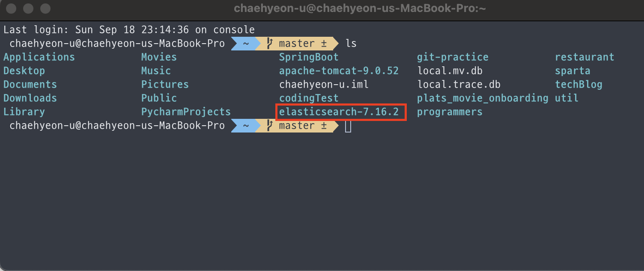
Task: Click the bottom prompt's blue tilde segment
Action: click(x=246, y=126)
